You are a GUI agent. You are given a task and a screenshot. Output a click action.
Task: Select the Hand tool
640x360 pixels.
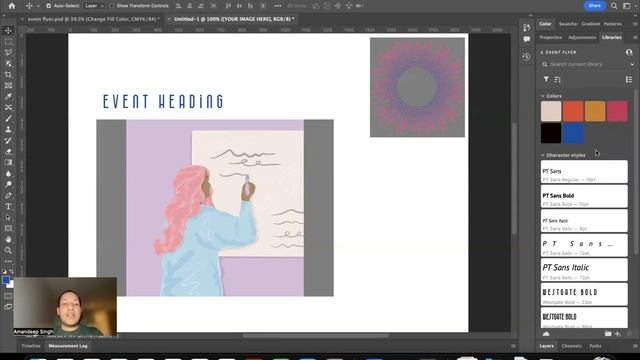[8, 240]
